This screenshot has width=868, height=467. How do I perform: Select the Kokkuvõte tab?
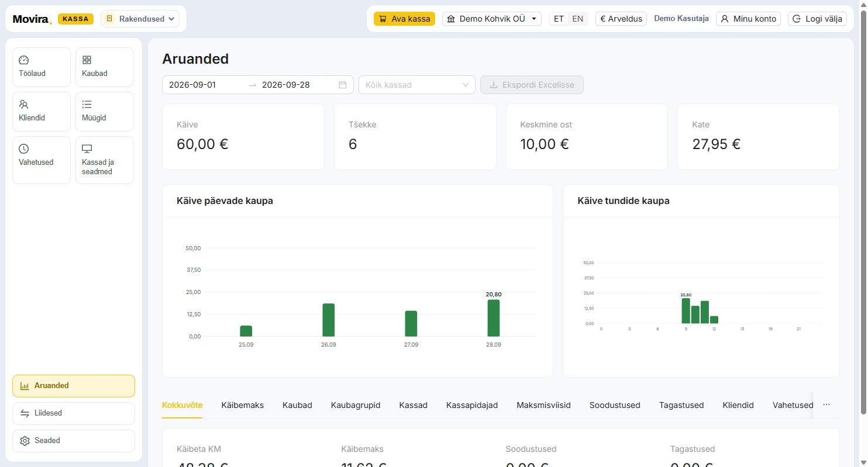pyautogui.click(x=182, y=405)
